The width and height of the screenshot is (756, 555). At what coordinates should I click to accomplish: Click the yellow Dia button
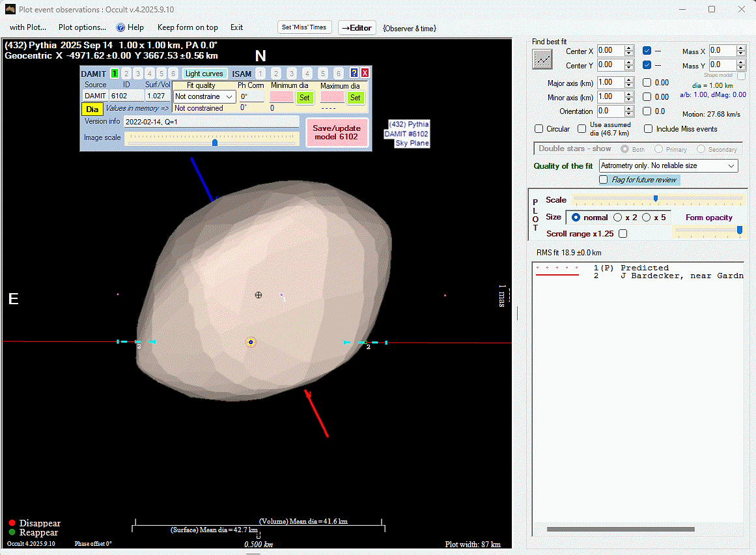click(x=92, y=109)
